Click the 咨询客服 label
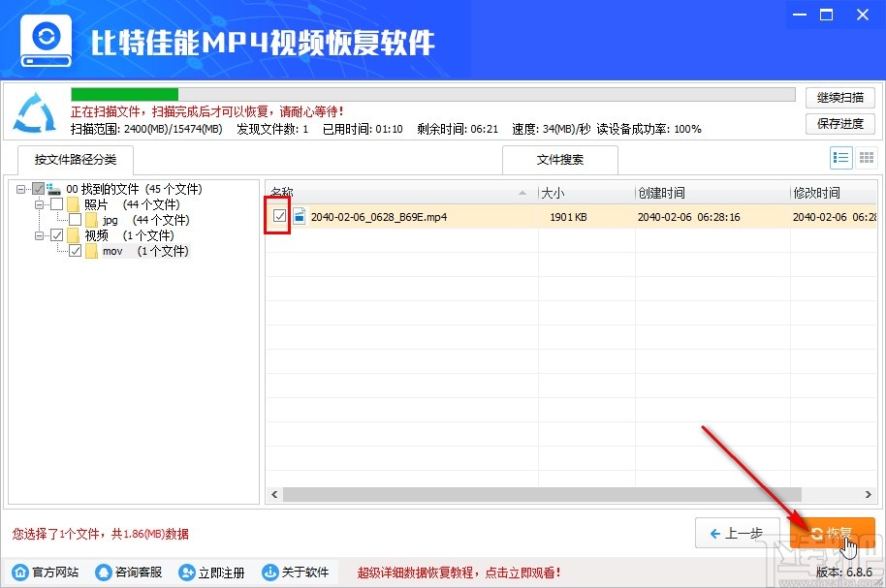The image size is (886, 588). (139, 573)
